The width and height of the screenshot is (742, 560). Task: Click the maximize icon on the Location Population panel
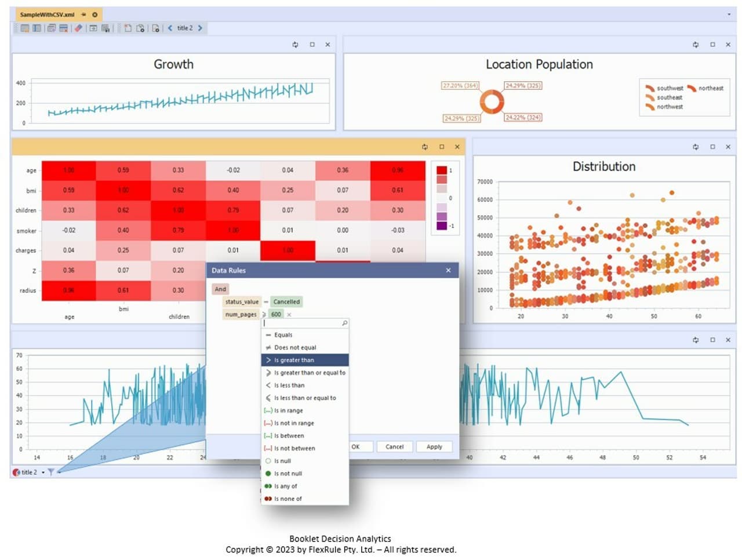[x=712, y=45]
